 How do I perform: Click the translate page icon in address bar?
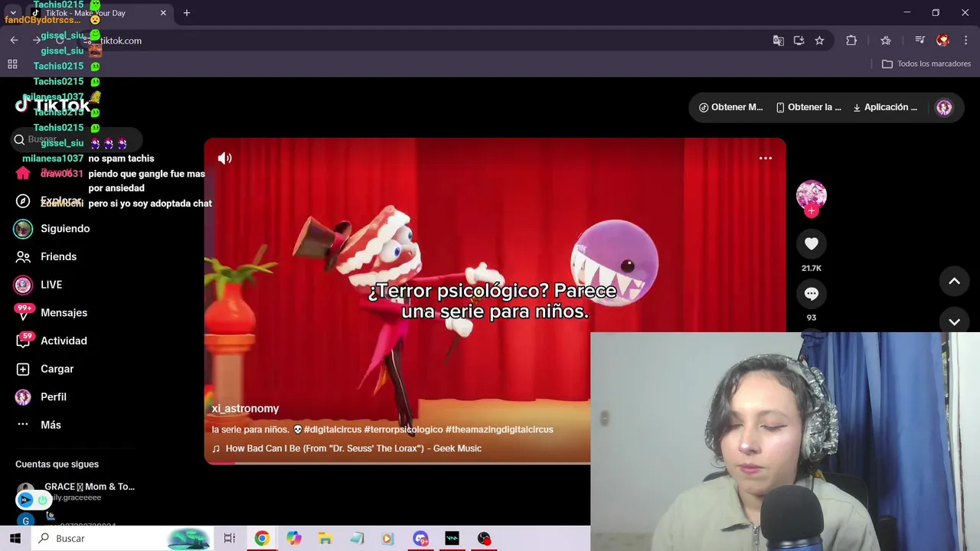pos(778,41)
